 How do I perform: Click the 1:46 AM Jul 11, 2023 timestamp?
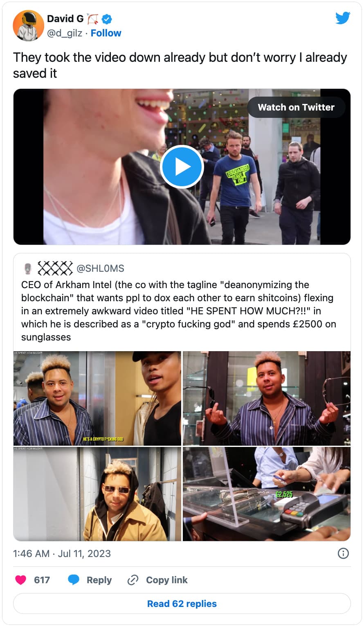pyautogui.click(x=62, y=553)
